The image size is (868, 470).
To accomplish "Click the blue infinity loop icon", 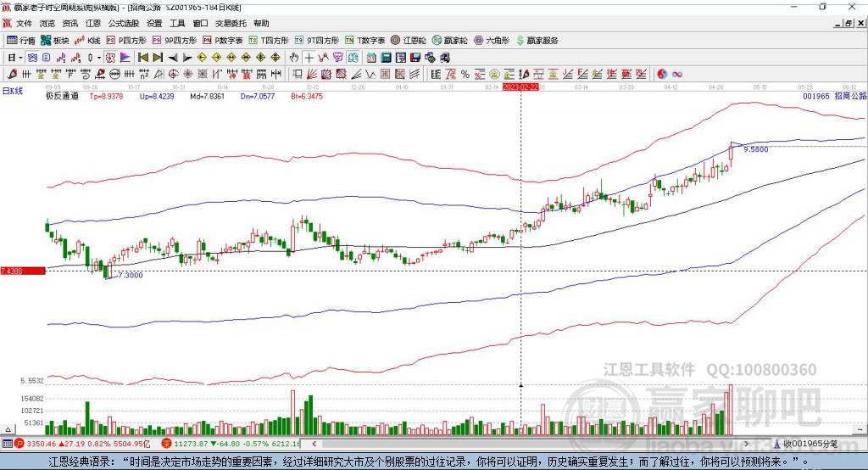I will [x=677, y=75].
